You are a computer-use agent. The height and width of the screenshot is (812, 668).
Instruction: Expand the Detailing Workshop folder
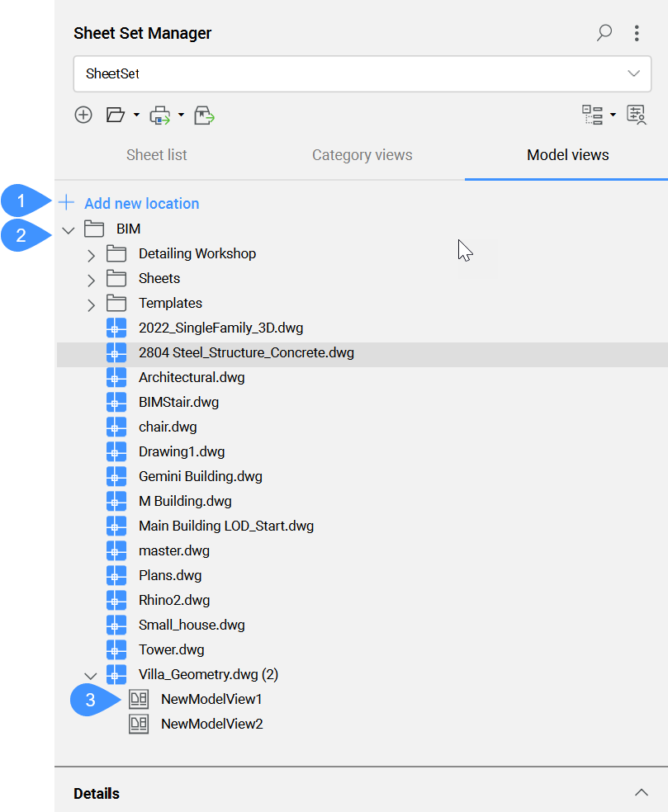[91, 255]
